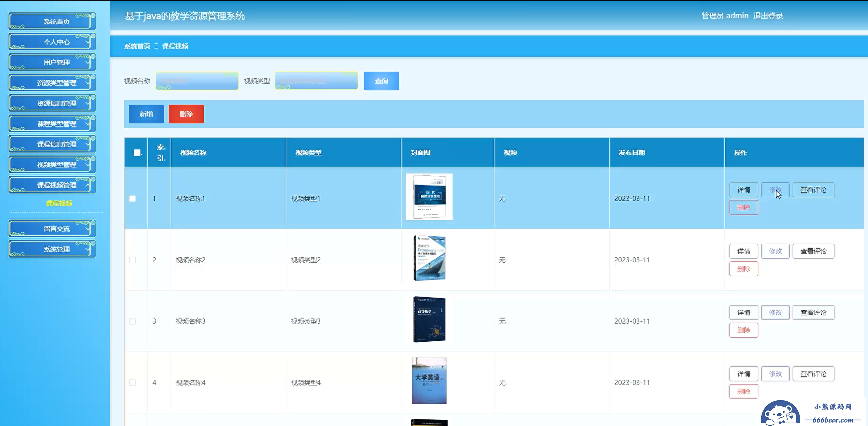The height and width of the screenshot is (426, 868).
Task: Expand the 视频类型管理 sidebar menu
Action: [52, 165]
